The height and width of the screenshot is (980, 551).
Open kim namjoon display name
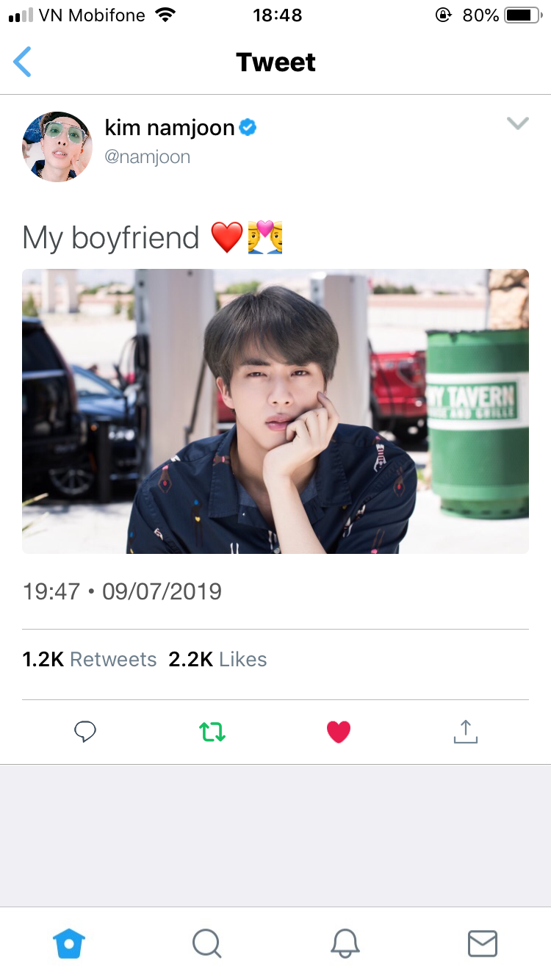coord(170,128)
